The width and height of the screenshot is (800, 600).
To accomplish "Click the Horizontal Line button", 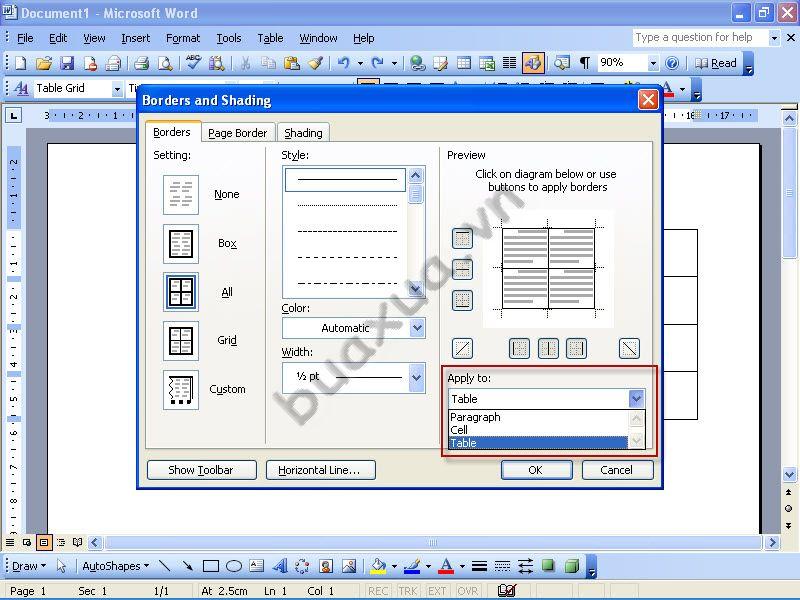I will (x=320, y=470).
